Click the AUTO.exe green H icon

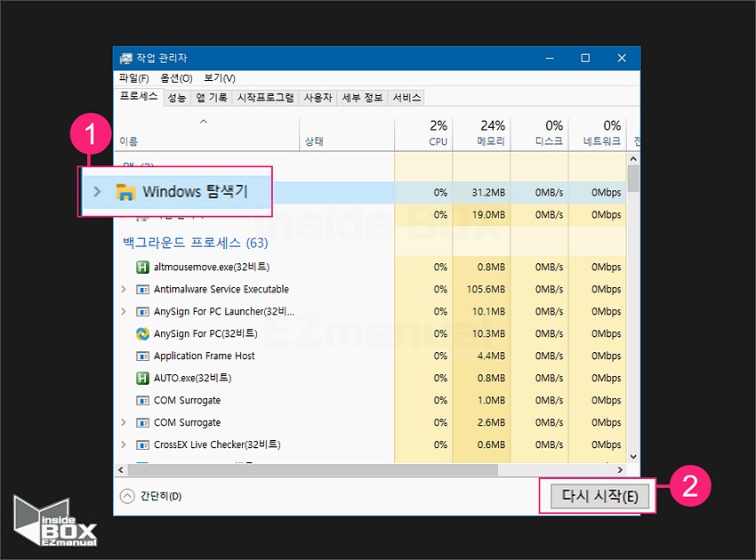(x=142, y=379)
